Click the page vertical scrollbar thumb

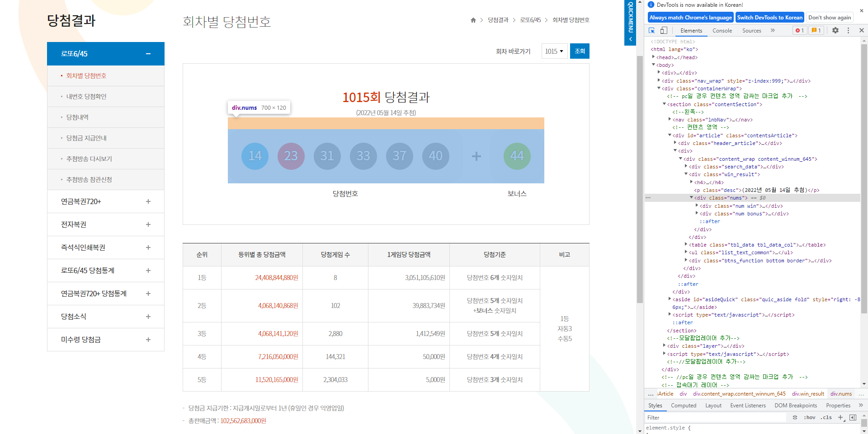[640, 179]
